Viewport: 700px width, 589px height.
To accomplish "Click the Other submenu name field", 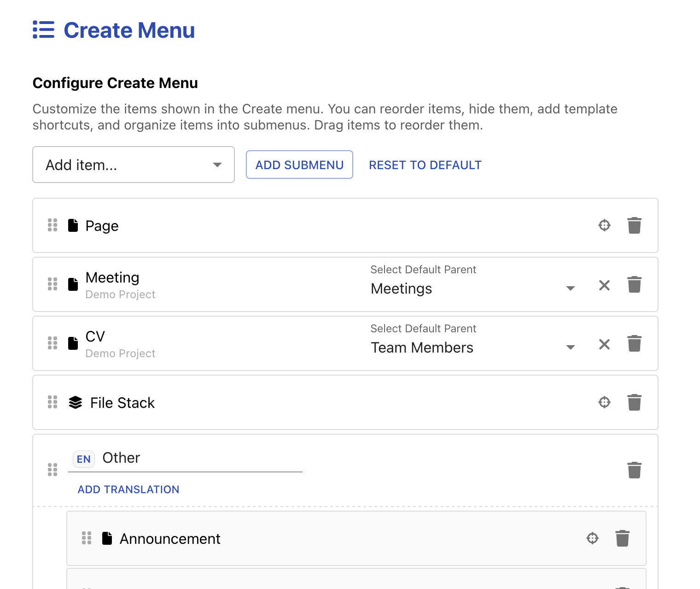I will click(198, 458).
